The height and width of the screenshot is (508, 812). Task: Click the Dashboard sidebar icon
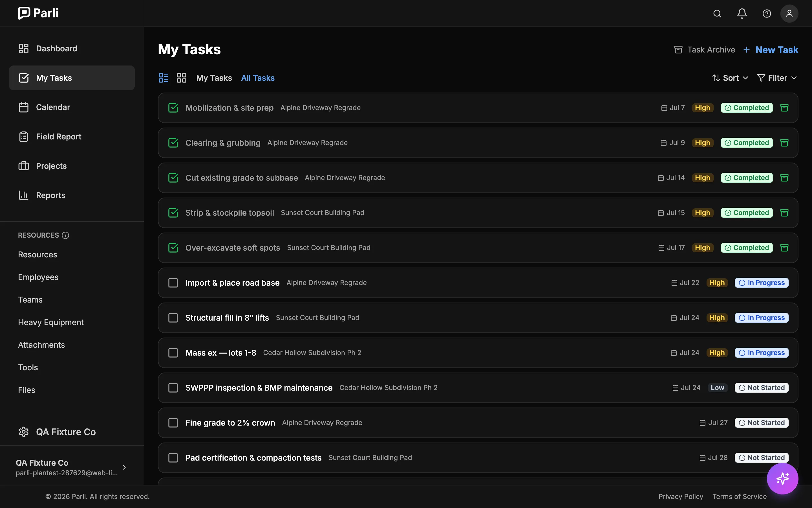pyautogui.click(x=23, y=49)
